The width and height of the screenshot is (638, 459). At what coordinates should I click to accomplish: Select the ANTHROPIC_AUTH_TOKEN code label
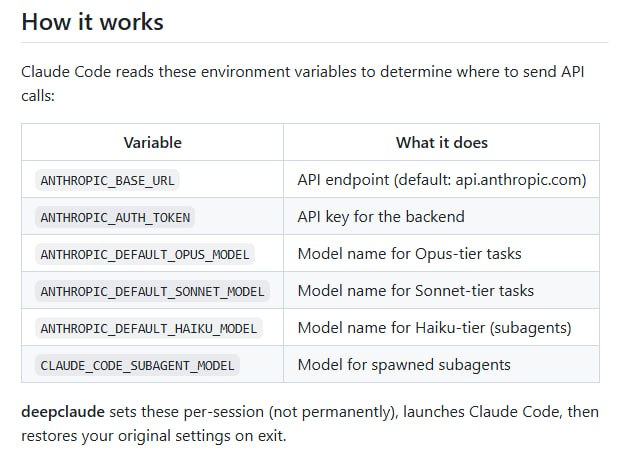(x=115, y=217)
